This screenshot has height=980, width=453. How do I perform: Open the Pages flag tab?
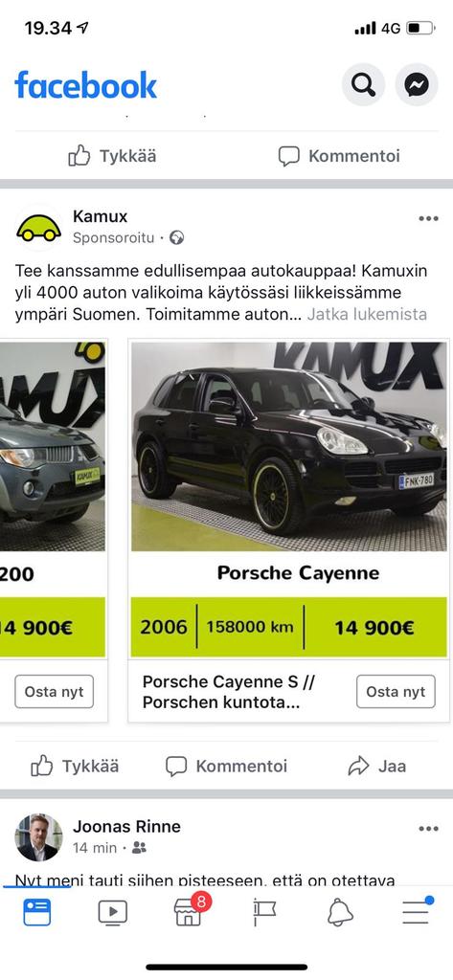[x=264, y=912]
